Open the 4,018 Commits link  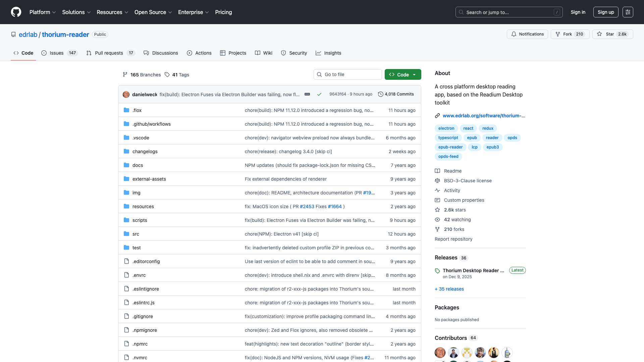(396, 94)
